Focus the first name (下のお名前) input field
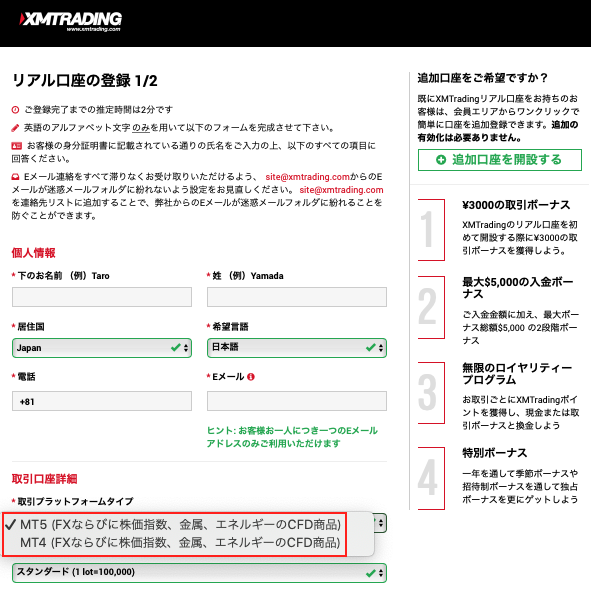 pyautogui.click(x=102, y=297)
